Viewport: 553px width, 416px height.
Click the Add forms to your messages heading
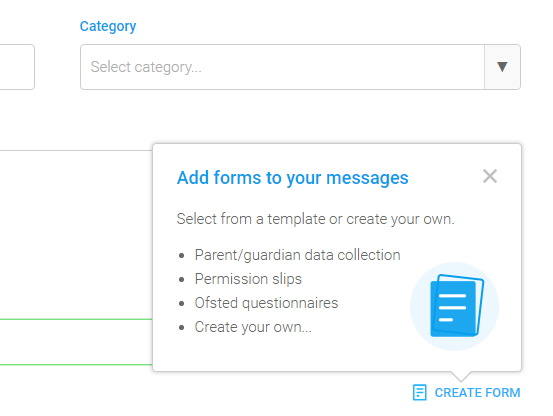[x=293, y=178]
